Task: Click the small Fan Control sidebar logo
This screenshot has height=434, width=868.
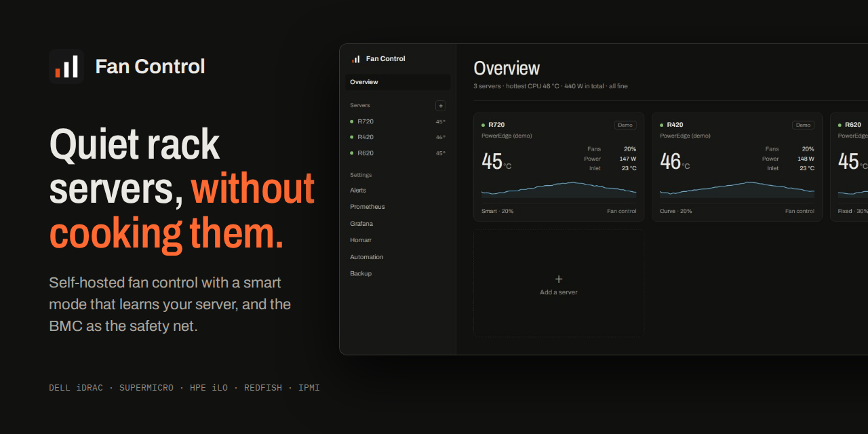Action: (x=356, y=59)
